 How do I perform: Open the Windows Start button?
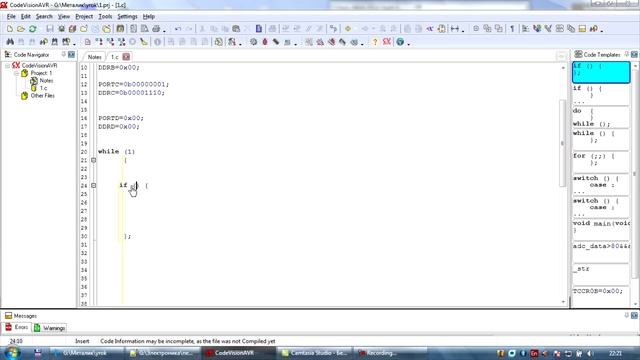12,353
